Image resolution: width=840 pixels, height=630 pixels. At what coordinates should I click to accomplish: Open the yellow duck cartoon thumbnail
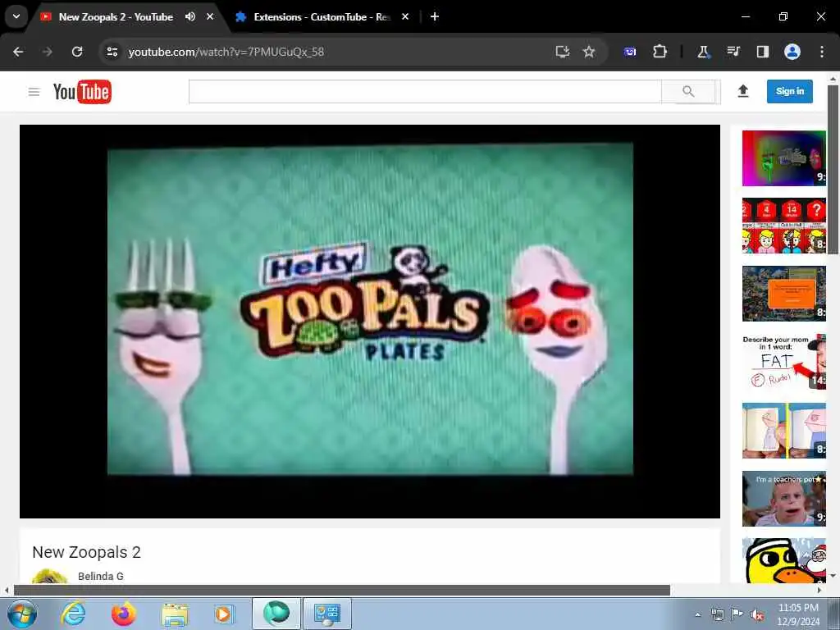(x=783, y=561)
